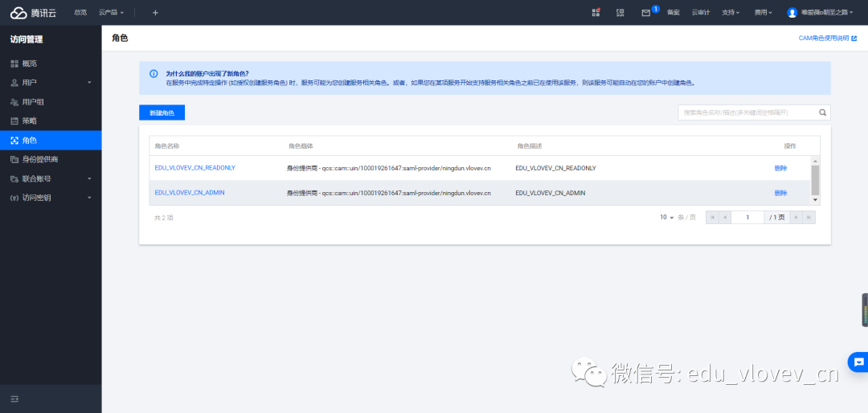The height and width of the screenshot is (413, 868).
Task: Expand the 访问密钥 chevron
Action: [x=89, y=198]
